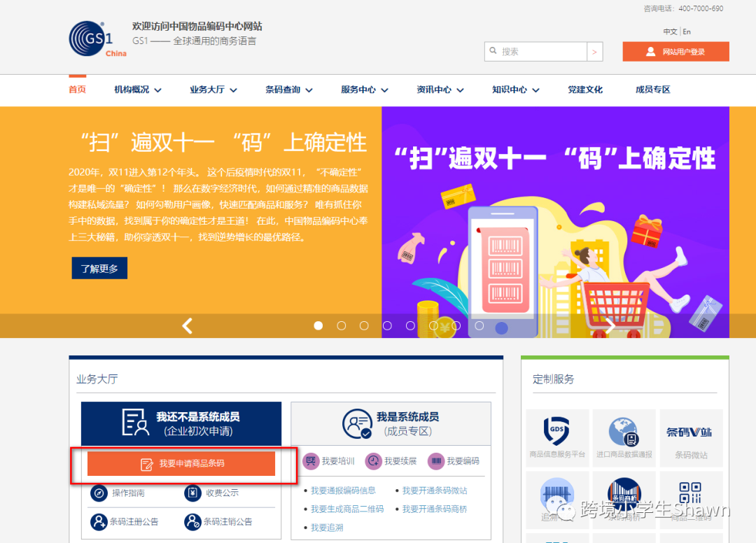
Task: Click the 我要编码 barcode icon
Action: pos(437,461)
